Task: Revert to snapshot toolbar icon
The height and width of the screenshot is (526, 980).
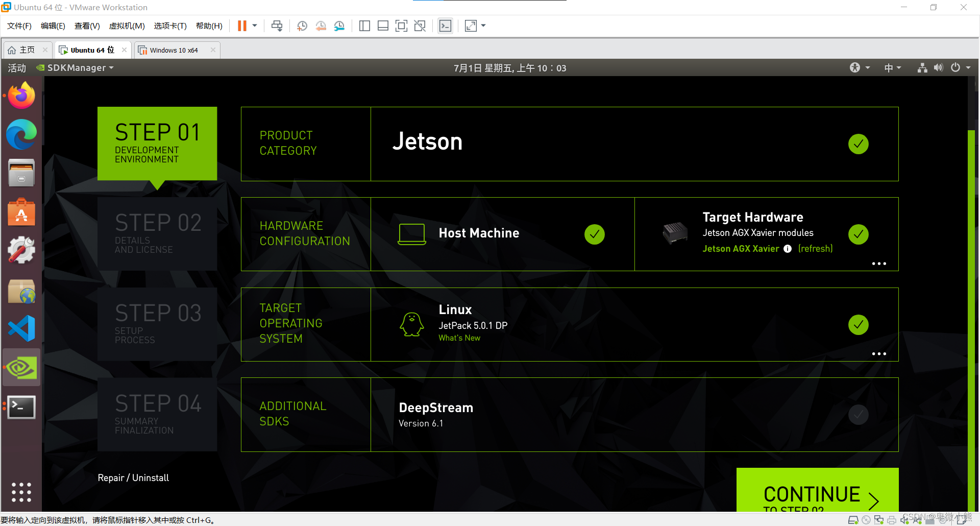Action: coord(321,26)
